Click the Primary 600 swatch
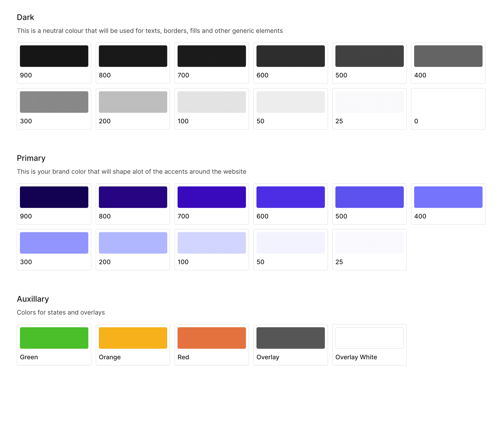 coord(290,197)
